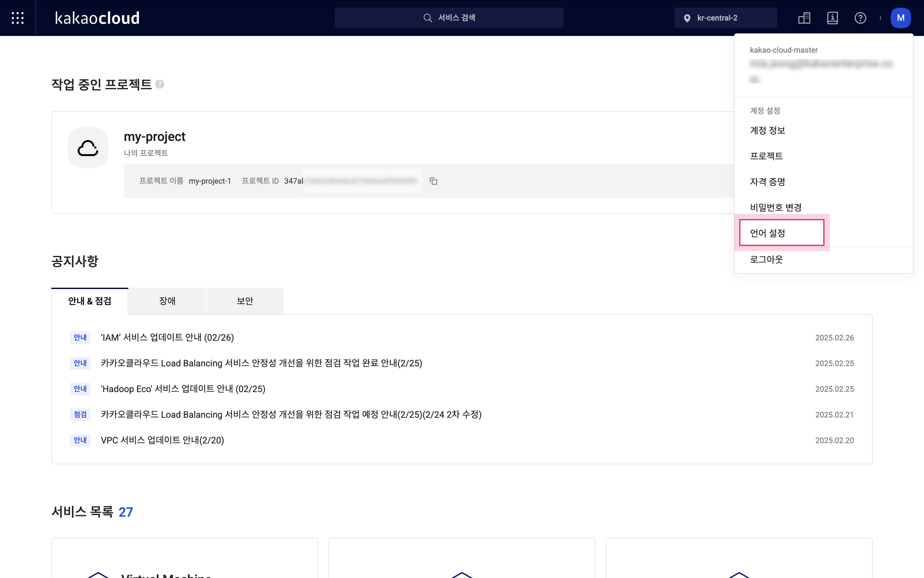
Task: Select 계정 정보 from account menu
Action: coord(767,130)
